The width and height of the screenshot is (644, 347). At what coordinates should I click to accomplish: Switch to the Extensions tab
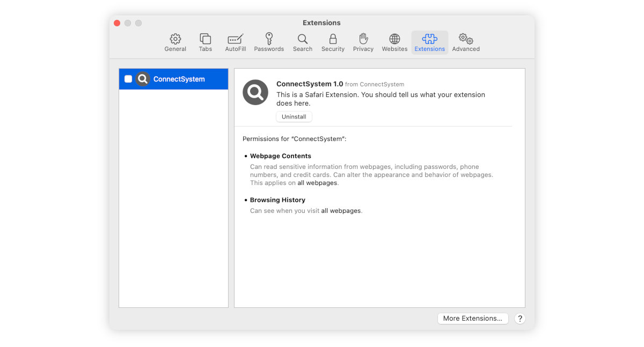[x=429, y=42]
